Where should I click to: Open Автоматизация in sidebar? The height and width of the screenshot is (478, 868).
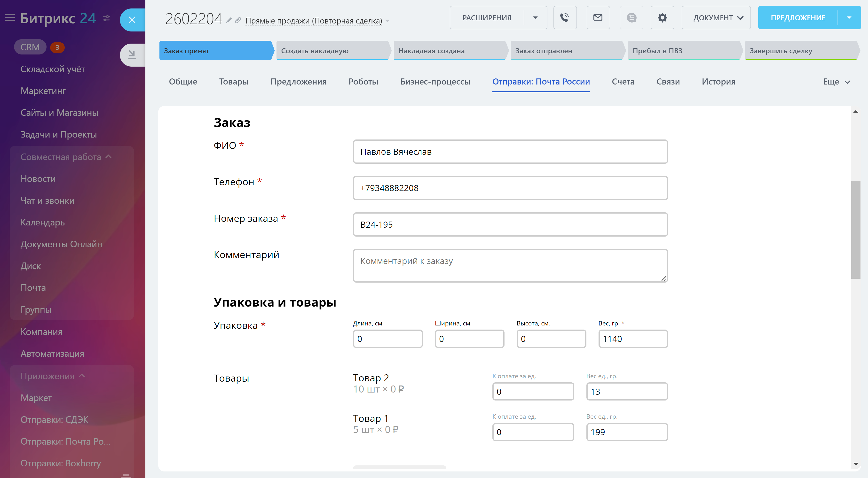point(52,354)
